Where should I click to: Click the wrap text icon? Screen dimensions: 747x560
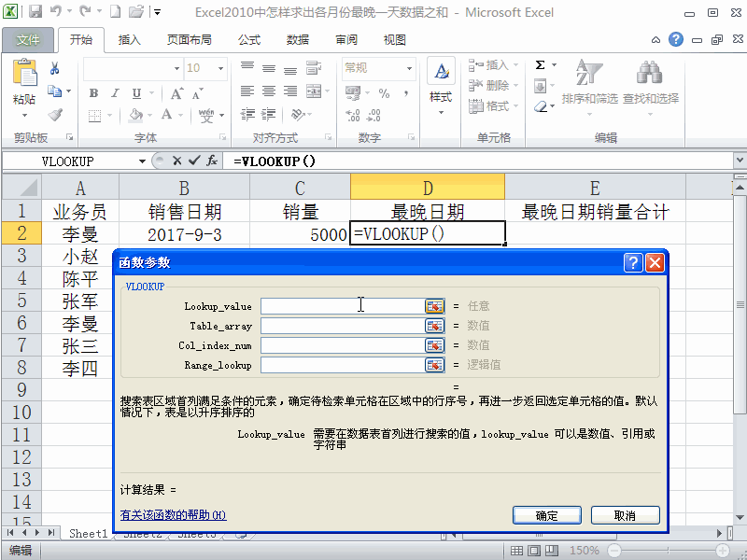point(314,68)
